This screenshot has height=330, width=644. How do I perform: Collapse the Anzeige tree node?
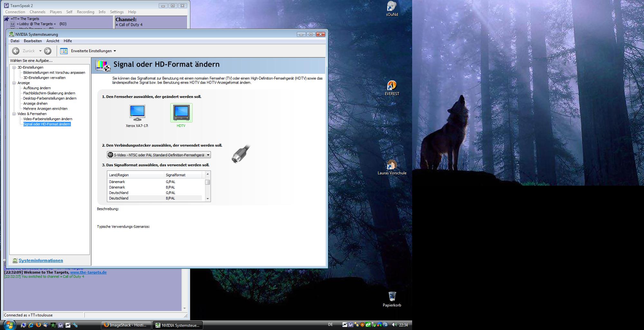[14, 83]
